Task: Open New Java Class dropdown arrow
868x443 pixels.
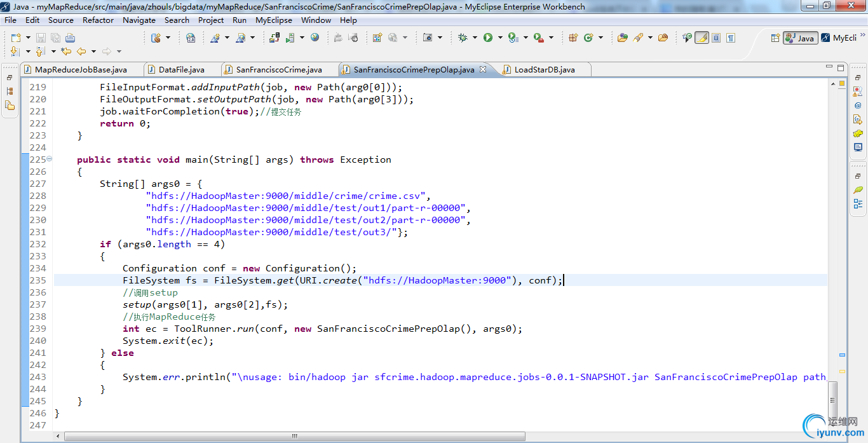Action: coord(600,37)
